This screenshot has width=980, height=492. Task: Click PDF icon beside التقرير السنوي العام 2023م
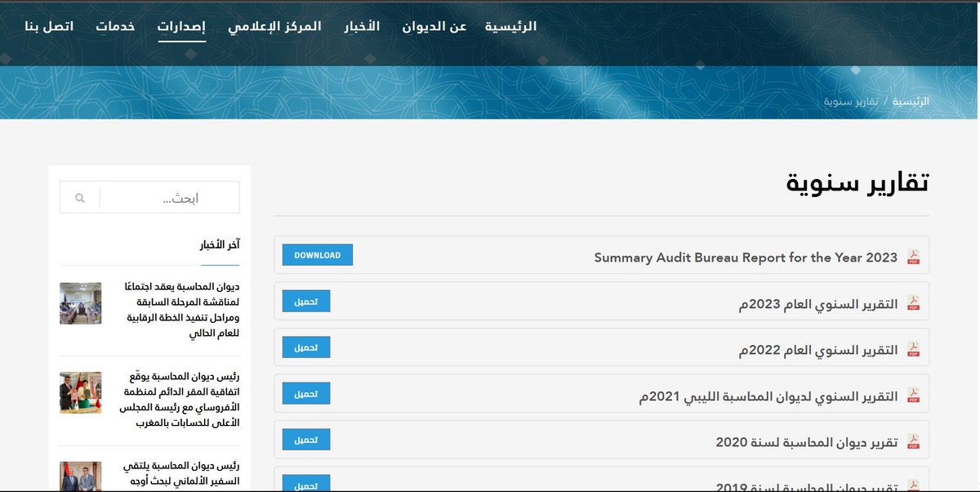[913, 303]
